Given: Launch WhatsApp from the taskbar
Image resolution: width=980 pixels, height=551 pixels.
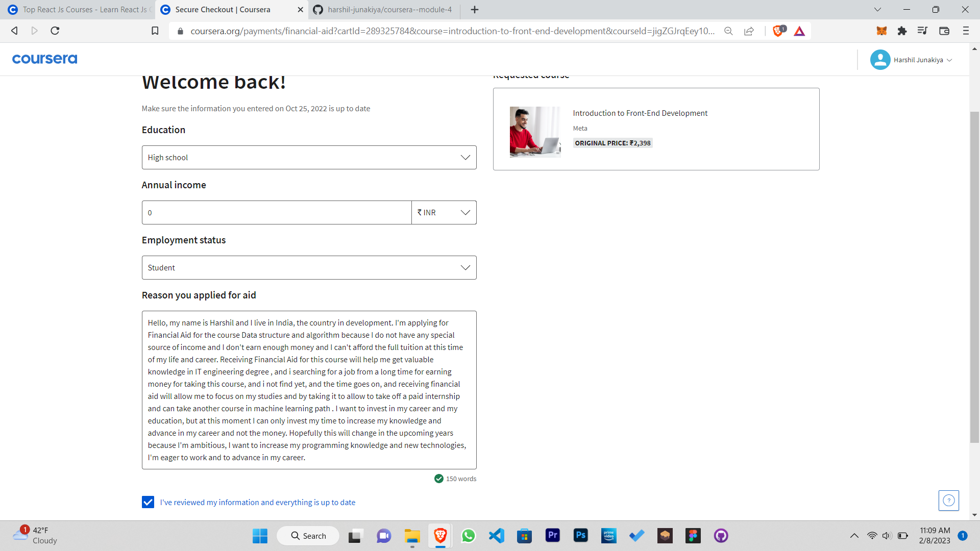Looking at the screenshot, I should tap(468, 536).
